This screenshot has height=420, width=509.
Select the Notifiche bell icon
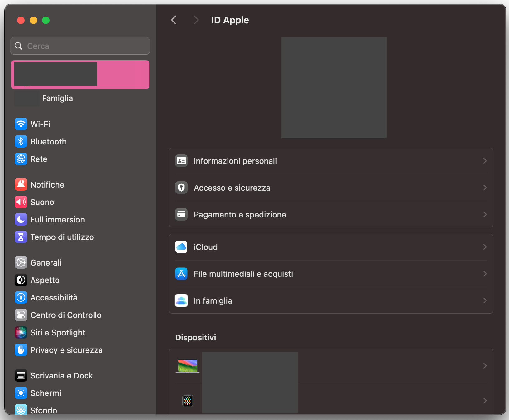click(x=21, y=184)
